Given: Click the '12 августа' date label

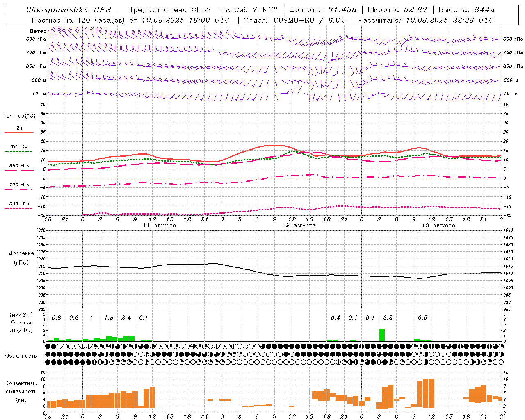Looking at the screenshot, I should pyautogui.click(x=299, y=225).
